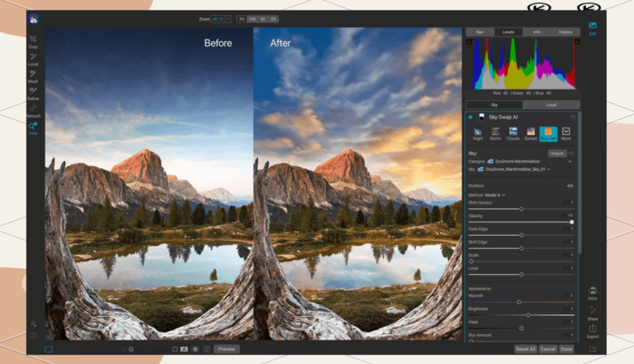Open the Zoom percentage dropdown

[x=228, y=19]
